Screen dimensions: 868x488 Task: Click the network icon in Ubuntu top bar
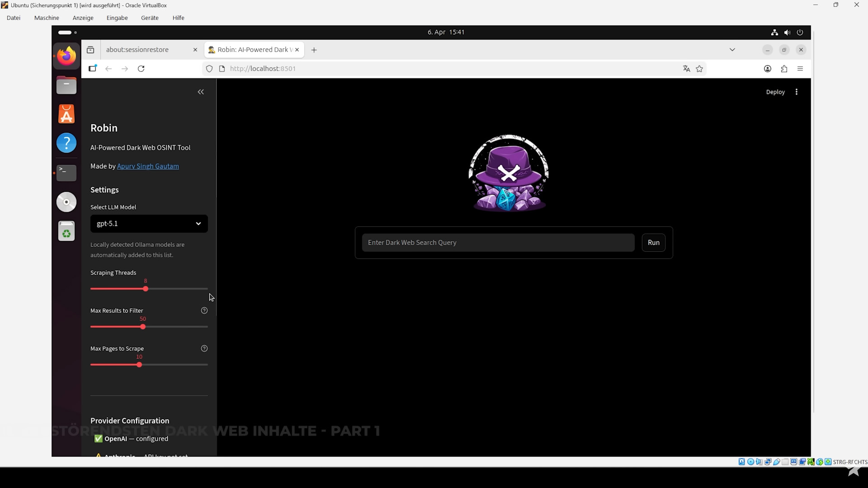pyautogui.click(x=774, y=33)
